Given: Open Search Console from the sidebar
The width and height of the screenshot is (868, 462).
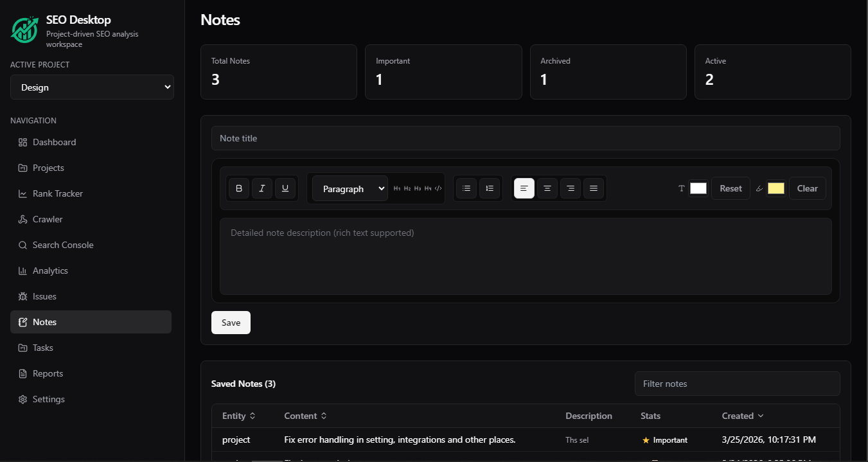Looking at the screenshot, I should point(91,245).
